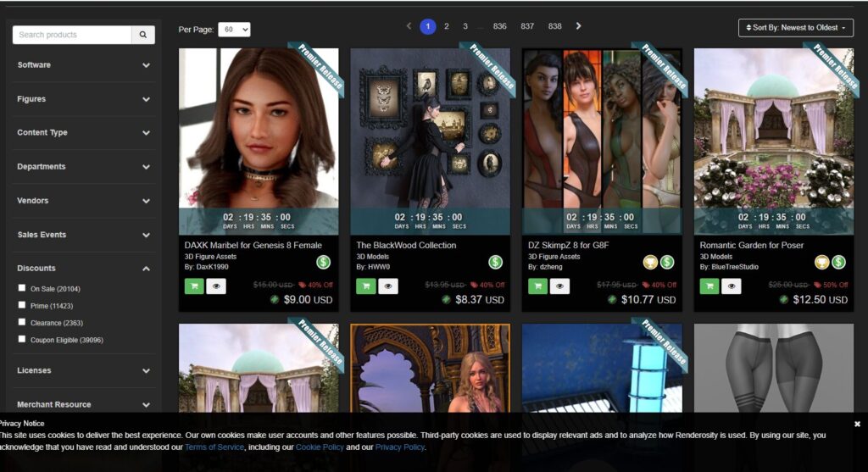This screenshot has width=868, height=472.
Task: Open Romantic Garden for Poser title
Action: pos(751,245)
